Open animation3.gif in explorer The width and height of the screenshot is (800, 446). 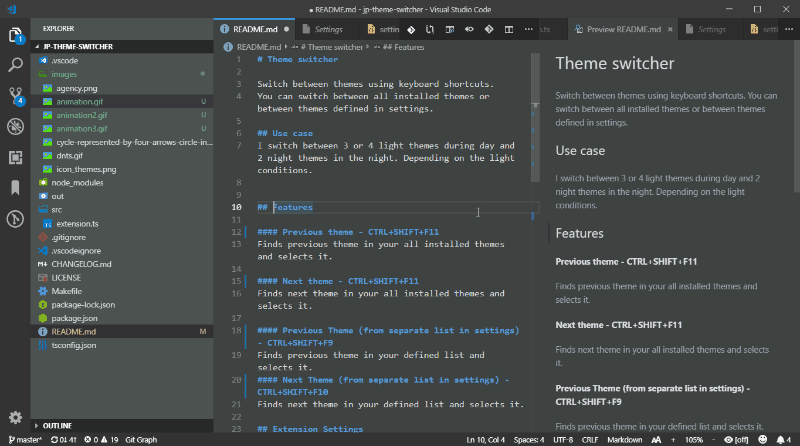pyautogui.click(x=122, y=129)
